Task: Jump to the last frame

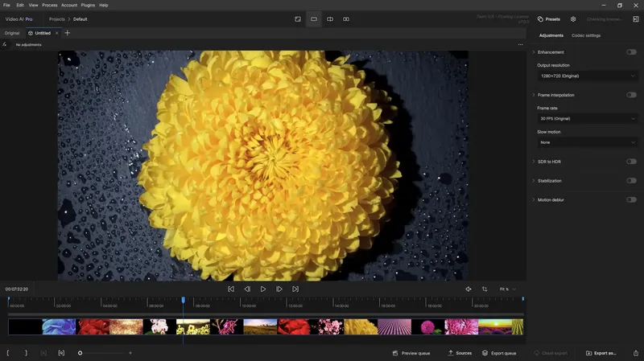Action: tap(295, 289)
